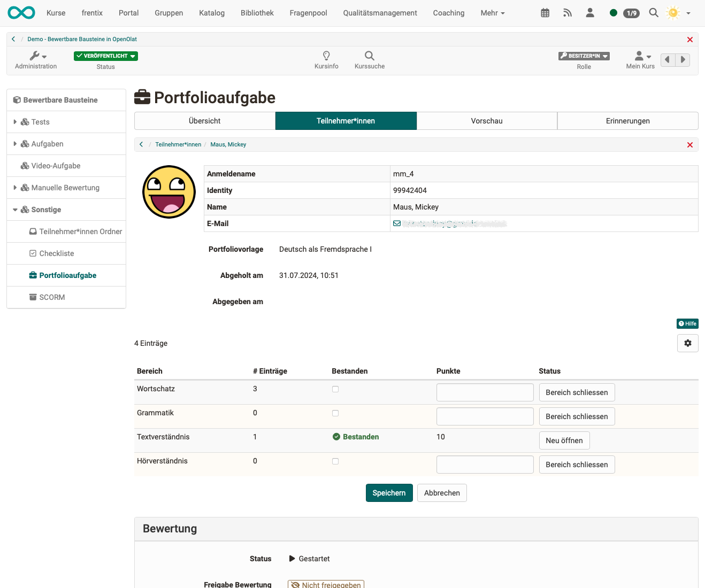The image size is (705, 588).
Task: Click the RSS feed icon in the top bar
Action: click(x=567, y=13)
